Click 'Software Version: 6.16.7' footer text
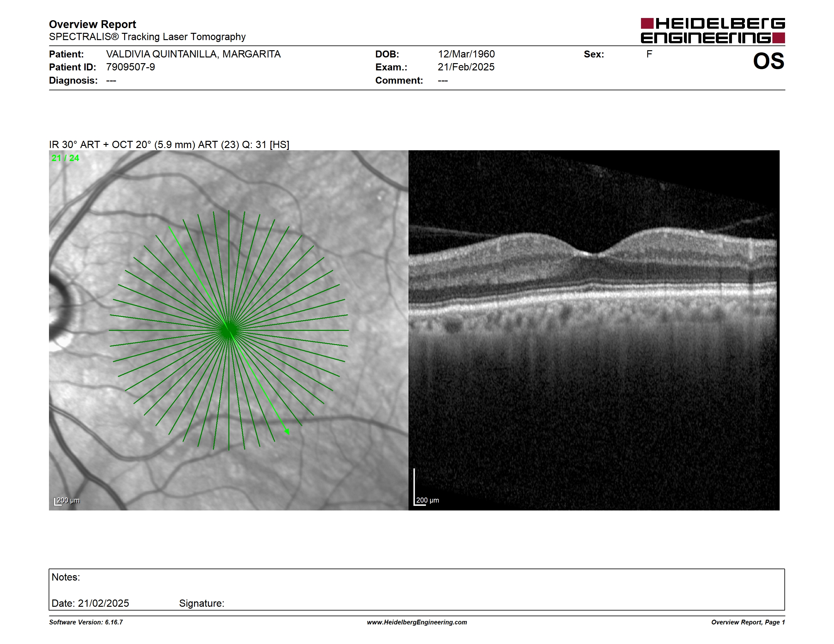The image size is (834, 644). tap(86, 622)
